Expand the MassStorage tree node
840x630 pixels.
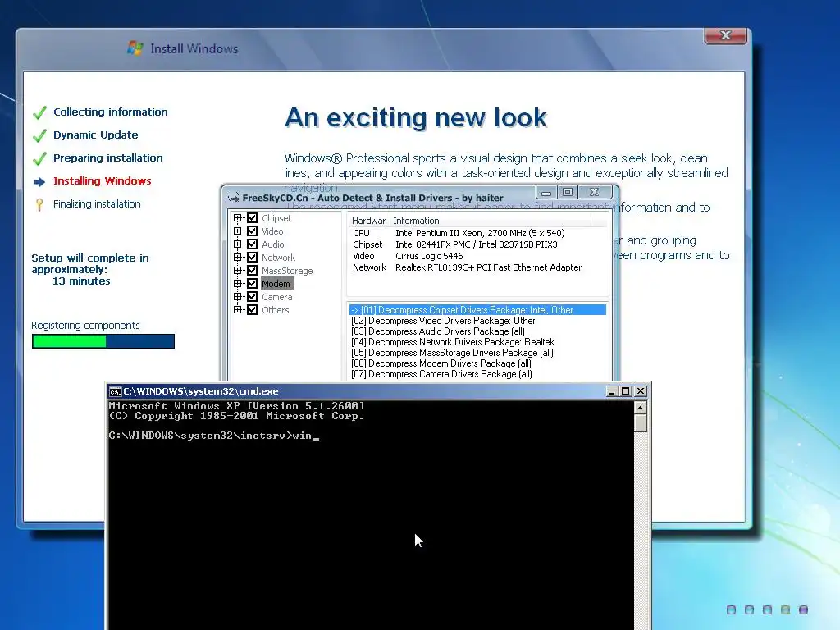237,271
